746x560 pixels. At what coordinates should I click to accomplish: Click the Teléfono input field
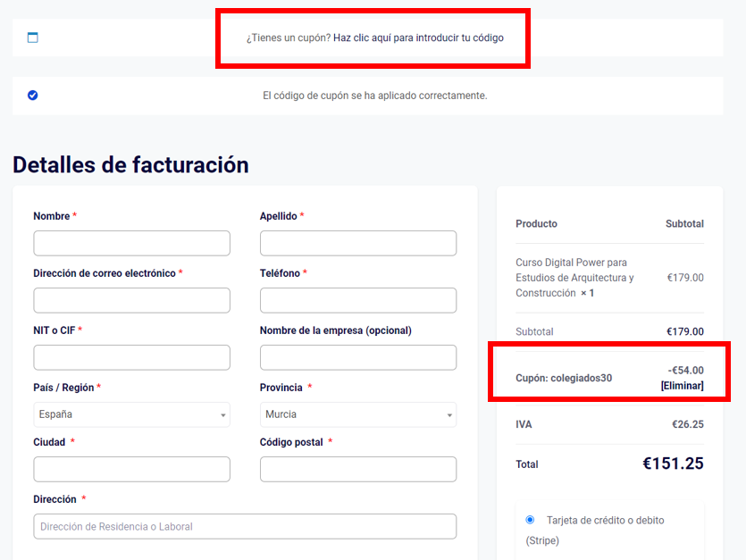358,300
